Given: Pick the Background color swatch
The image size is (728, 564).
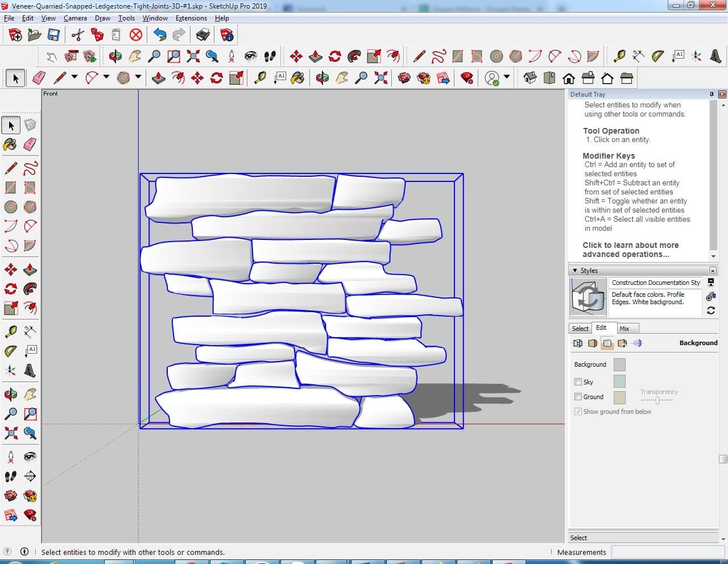Looking at the screenshot, I should tap(619, 364).
